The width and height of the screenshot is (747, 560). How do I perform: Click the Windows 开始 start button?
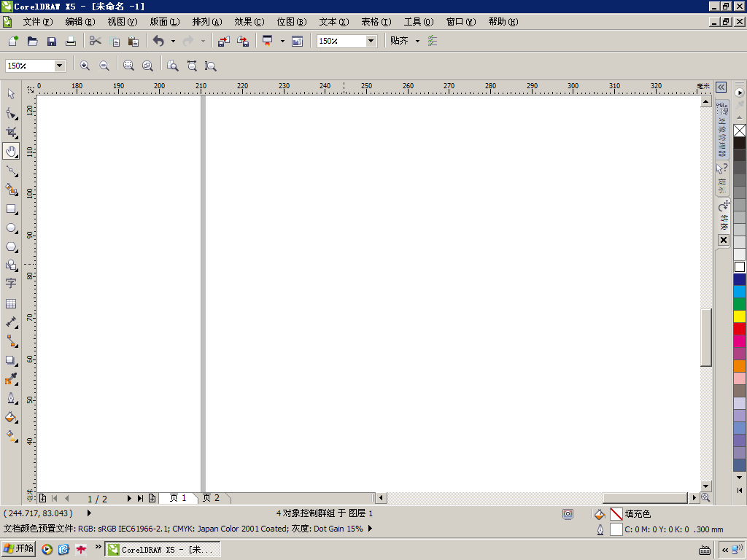(x=19, y=548)
